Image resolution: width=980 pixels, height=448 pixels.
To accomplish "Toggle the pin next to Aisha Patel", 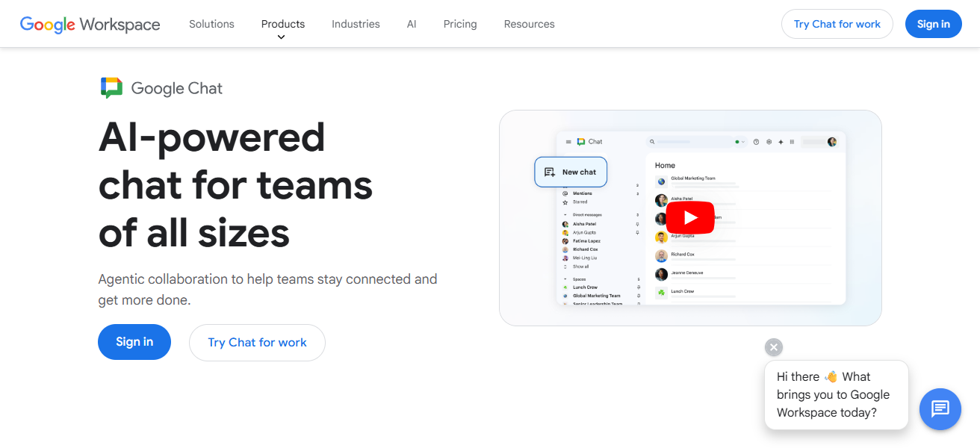I will (x=637, y=224).
